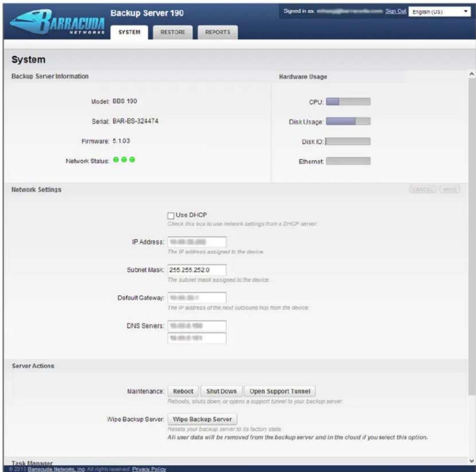The width and height of the screenshot is (476, 472).
Task: Click the Server Actions section heading
Action: click(x=33, y=366)
